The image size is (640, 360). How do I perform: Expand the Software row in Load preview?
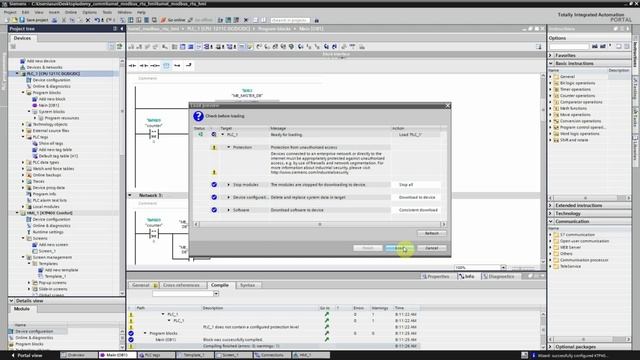click(229, 210)
